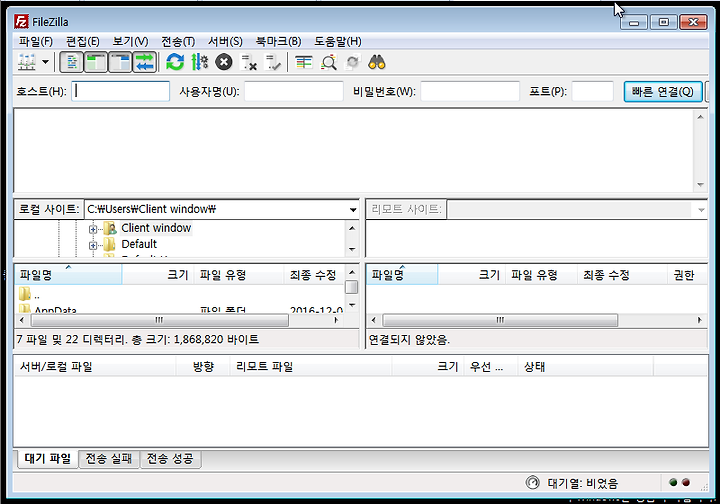This screenshot has width=720, height=504.
Task: Click 대기열: 비었음 status text
Action: pyautogui.click(x=583, y=483)
